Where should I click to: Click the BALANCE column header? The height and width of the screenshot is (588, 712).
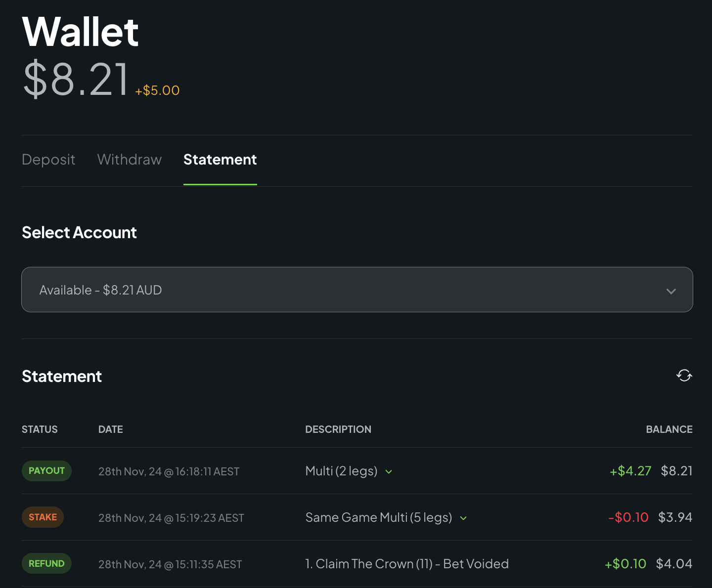(x=669, y=429)
